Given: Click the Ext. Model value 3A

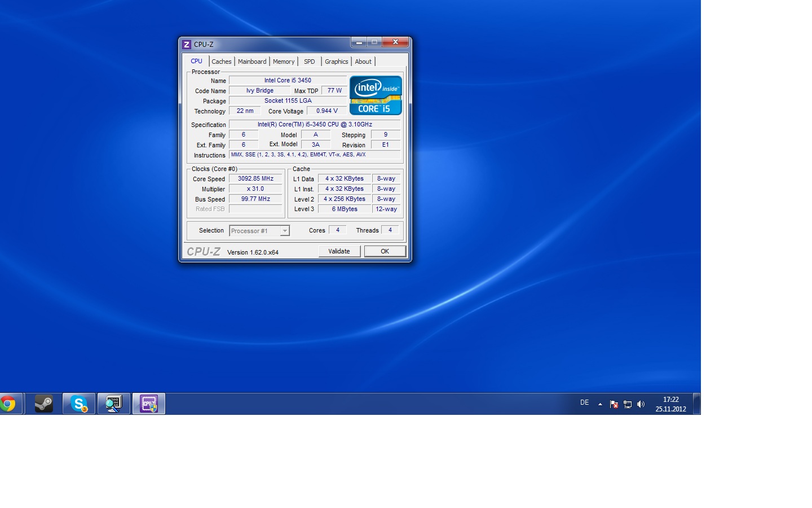Looking at the screenshot, I should coord(316,145).
